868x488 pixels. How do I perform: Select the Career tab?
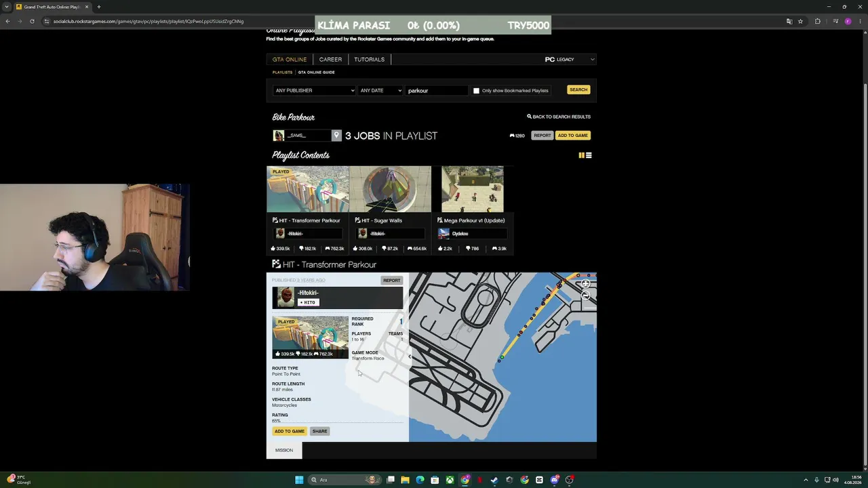(330, 60)
